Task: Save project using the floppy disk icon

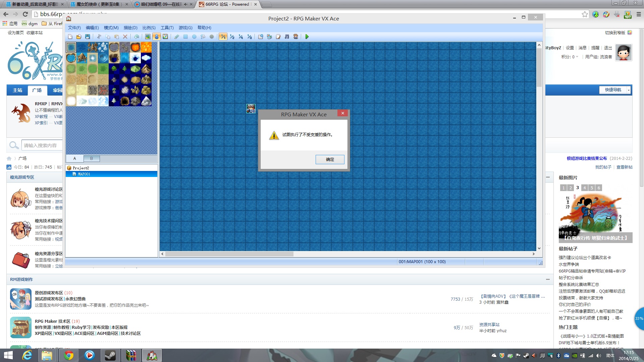Action: pyautogui.click(x=88, y=37)
